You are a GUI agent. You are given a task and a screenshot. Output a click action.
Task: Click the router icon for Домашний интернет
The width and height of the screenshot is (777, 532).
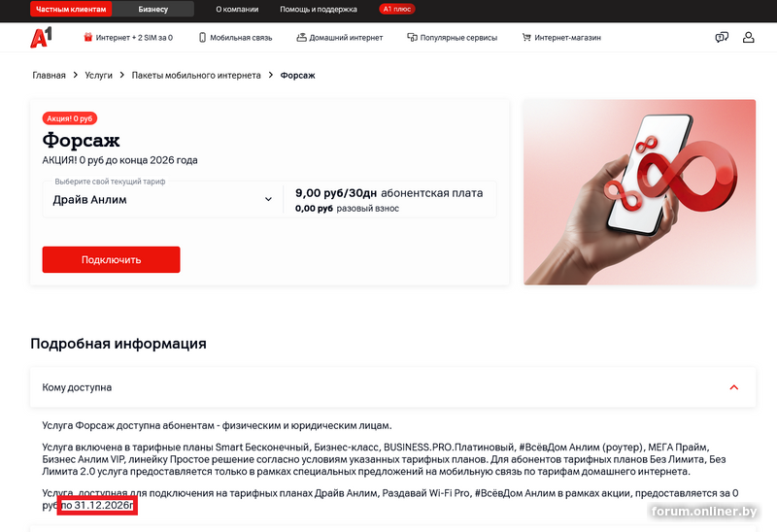301,38
